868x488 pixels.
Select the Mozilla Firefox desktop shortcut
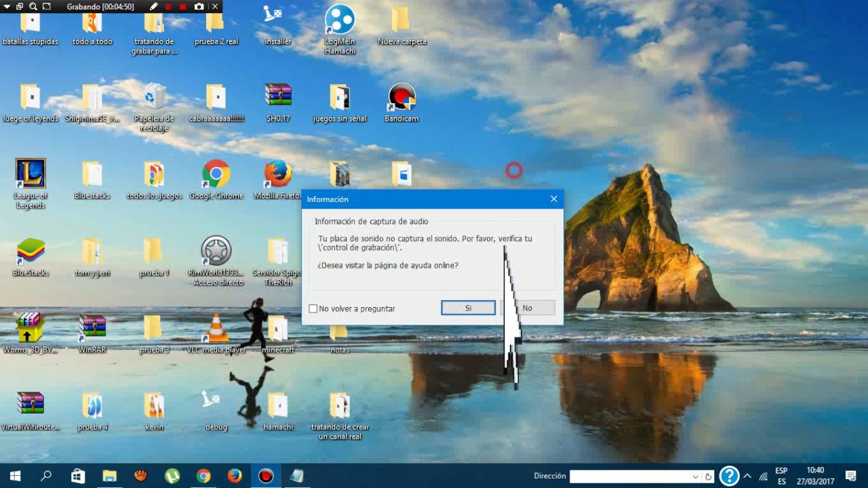click(x=278, y=180)
